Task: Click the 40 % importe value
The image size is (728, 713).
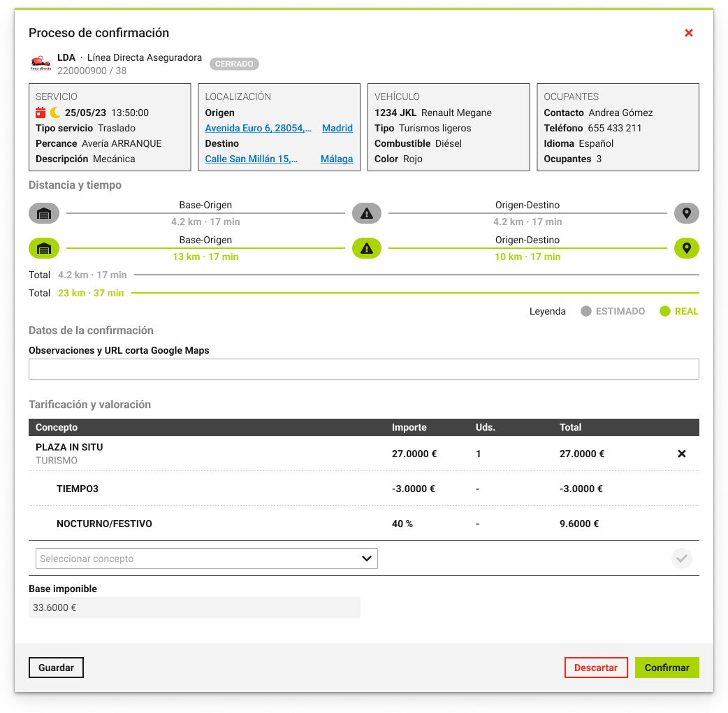Action: coord(402,524)
